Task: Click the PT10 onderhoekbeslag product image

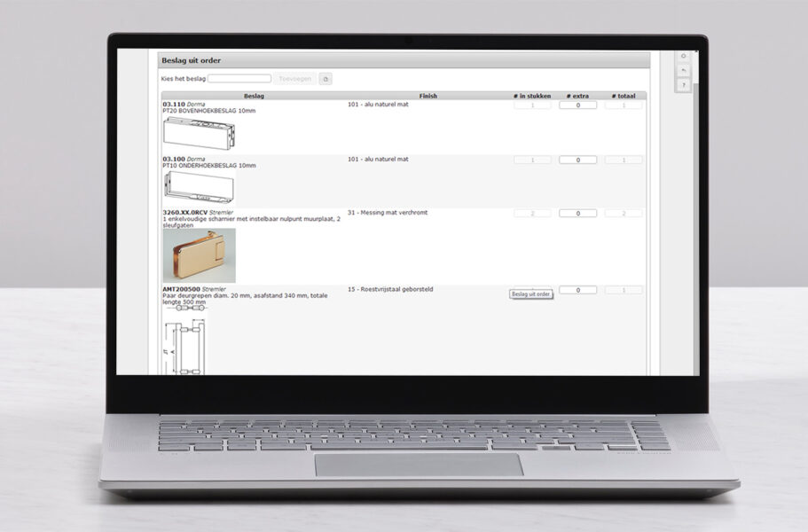Action: [200, 187]
